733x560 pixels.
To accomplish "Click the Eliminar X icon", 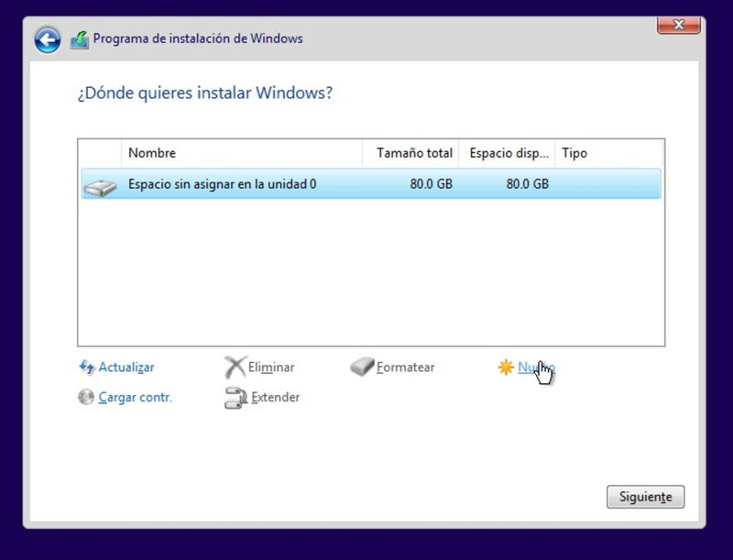I will 235,368.
